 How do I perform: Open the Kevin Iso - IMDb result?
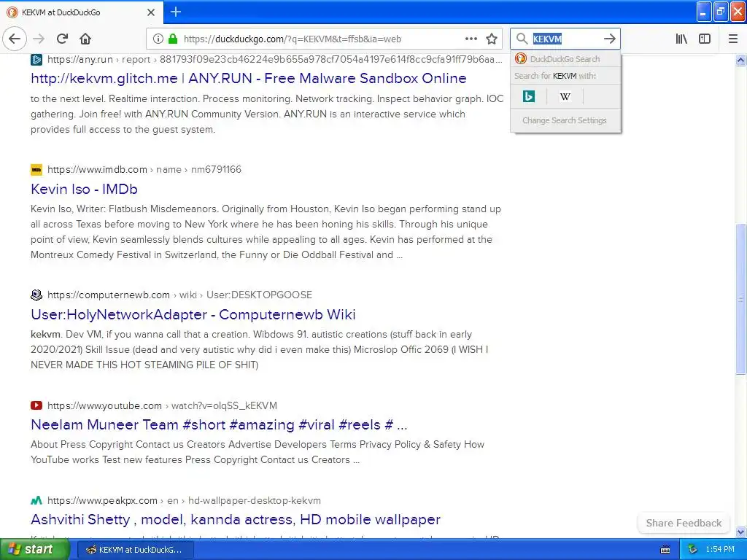click(84, 189)
